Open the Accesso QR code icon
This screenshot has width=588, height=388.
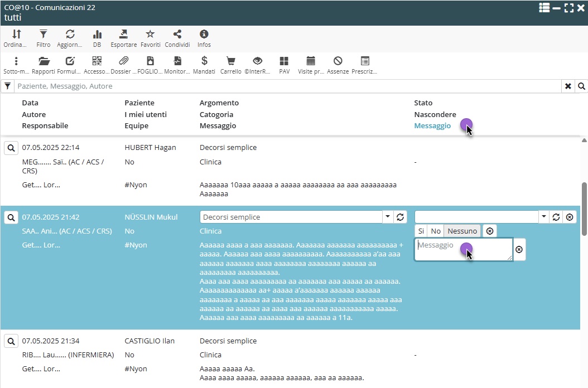(x=97, y=61)
